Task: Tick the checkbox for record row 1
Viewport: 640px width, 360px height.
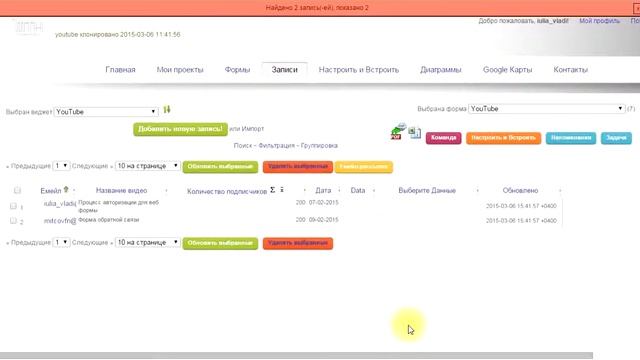Action: coord(13,206)
